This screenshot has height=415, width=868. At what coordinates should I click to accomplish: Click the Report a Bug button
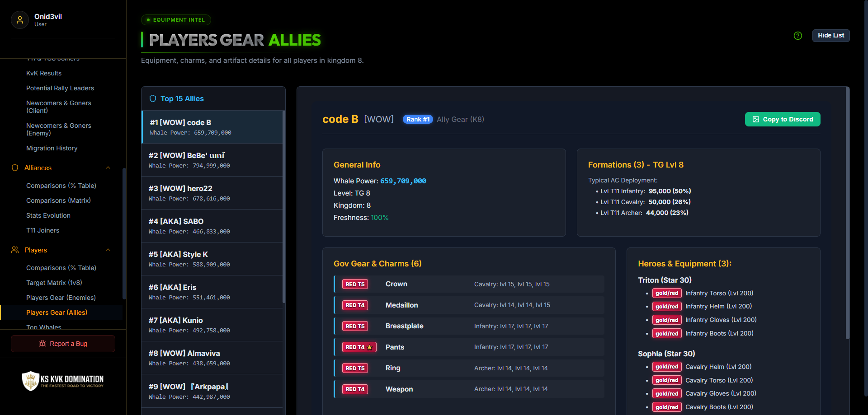point(63,344)
